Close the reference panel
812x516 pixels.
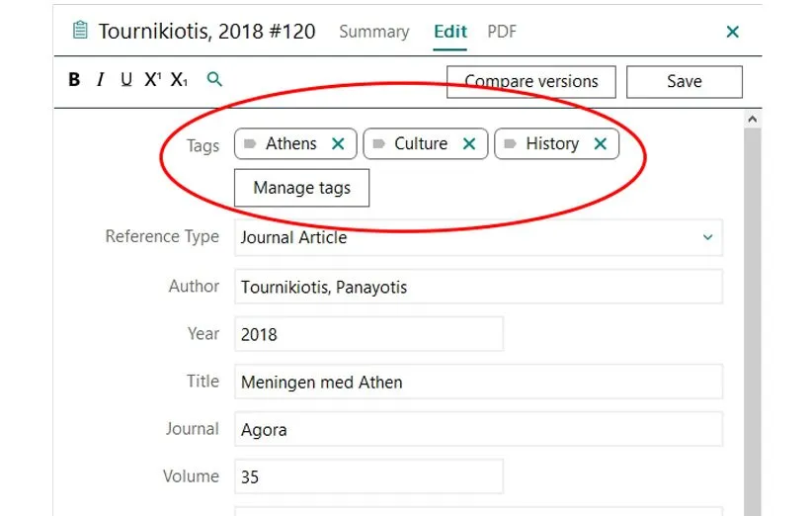click(x=733, y=32)
